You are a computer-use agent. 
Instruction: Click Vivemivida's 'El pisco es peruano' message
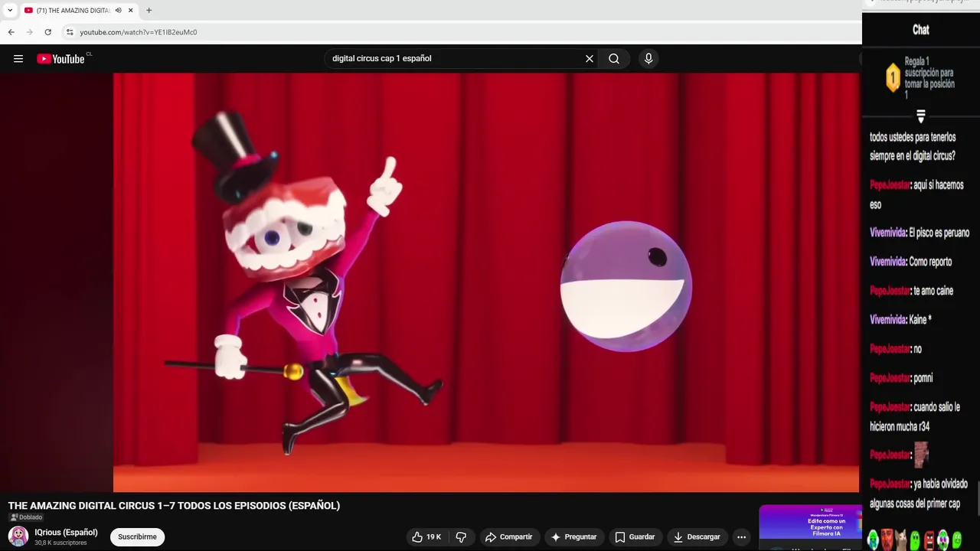pyautogui.click(x=920, y=233)
